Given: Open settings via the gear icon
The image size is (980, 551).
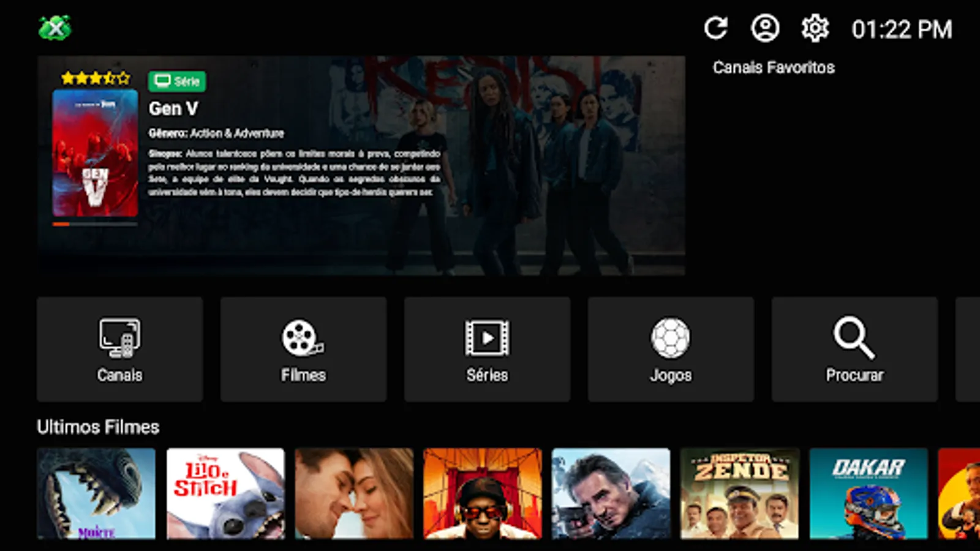Looking at the screenshot, I should click(815, 28).
